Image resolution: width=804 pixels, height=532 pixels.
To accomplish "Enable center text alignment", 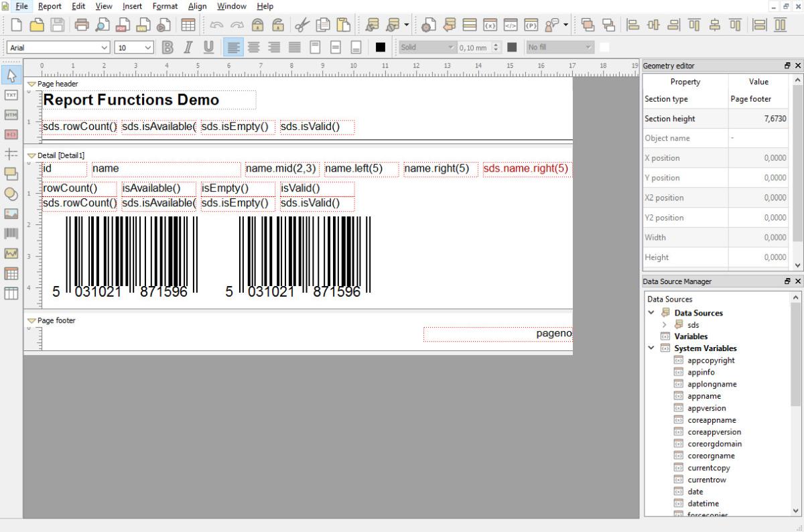I will 254,47.
